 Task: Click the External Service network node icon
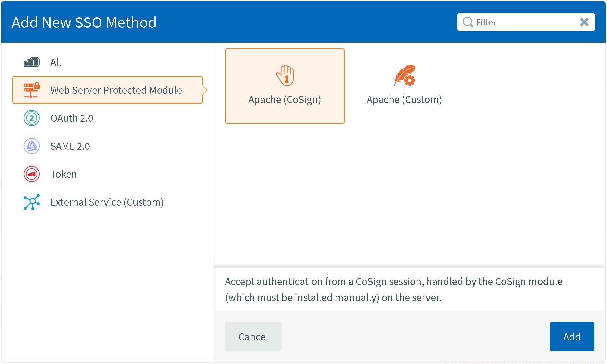(x=32, y=202)
